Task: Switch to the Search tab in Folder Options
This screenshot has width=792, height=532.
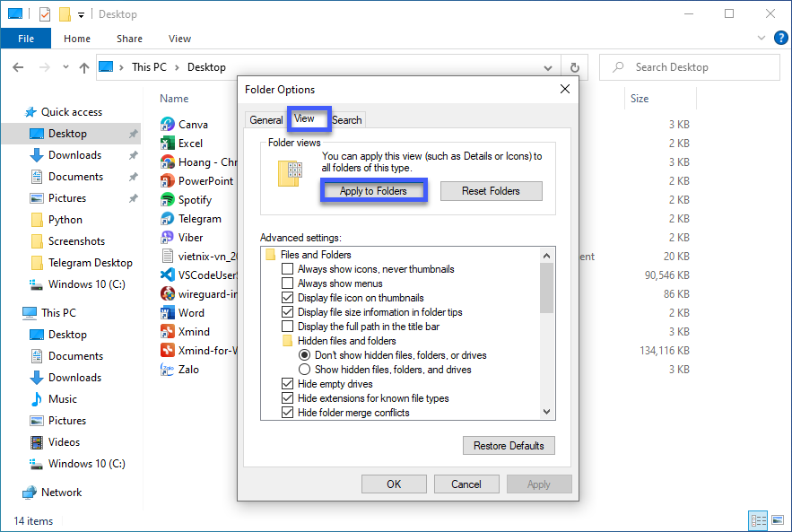Action: (x=346, y=119)
